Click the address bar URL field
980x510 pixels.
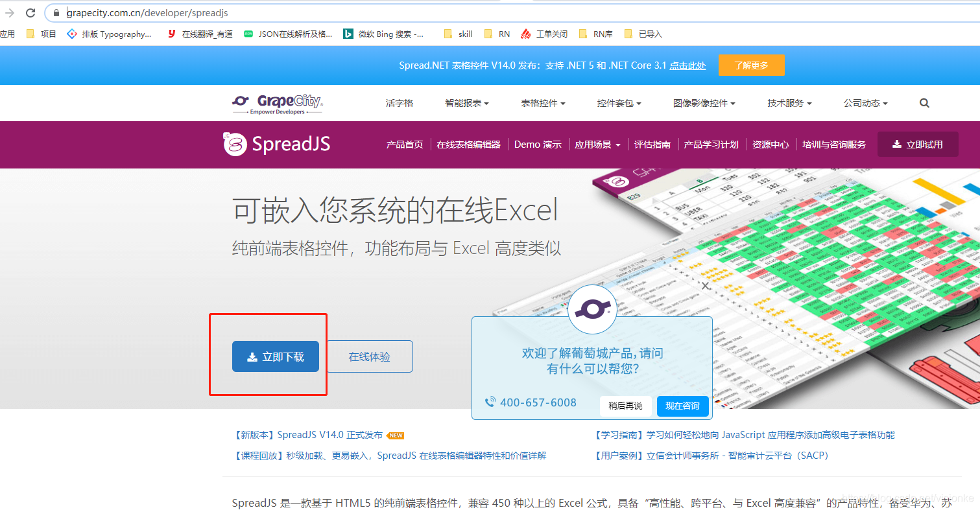pyautogui.click(x=512, y=13)
